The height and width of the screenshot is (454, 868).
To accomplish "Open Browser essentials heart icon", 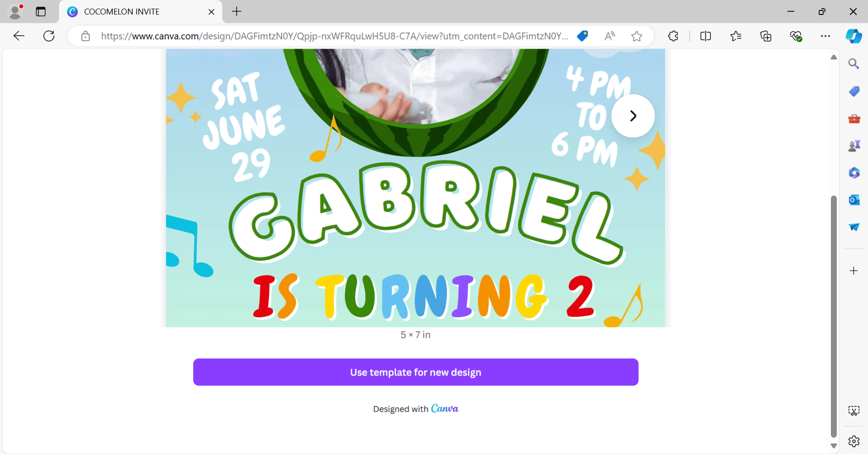I will coord(796,36).
